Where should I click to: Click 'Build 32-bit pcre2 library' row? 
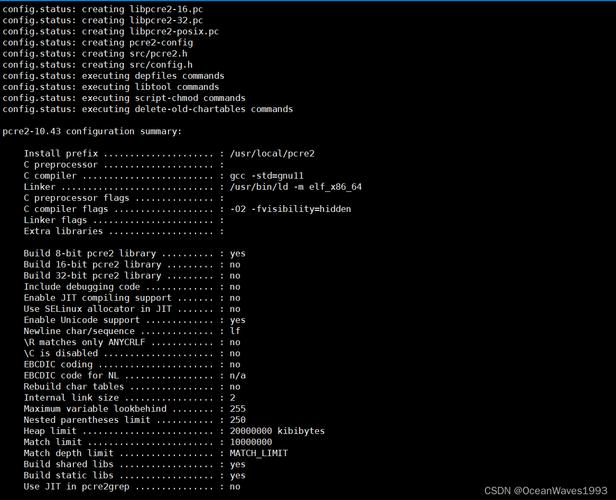click(x=132, y=276)
